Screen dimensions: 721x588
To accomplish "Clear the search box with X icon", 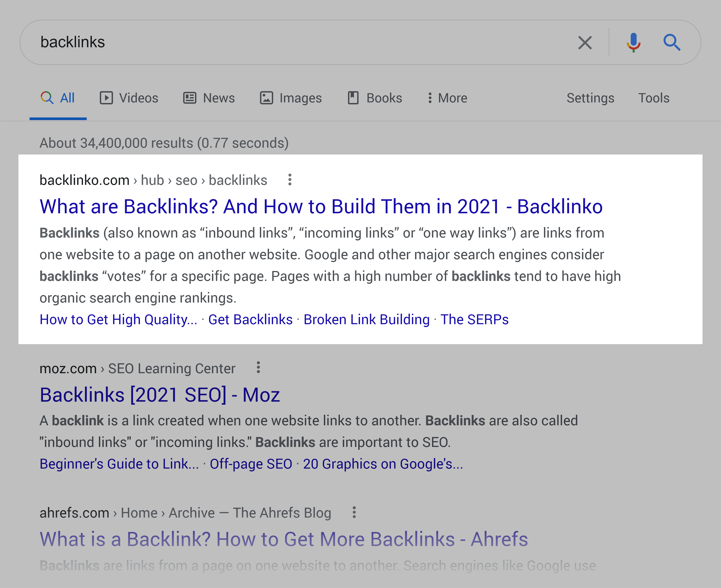I will (x=585, y=43).
